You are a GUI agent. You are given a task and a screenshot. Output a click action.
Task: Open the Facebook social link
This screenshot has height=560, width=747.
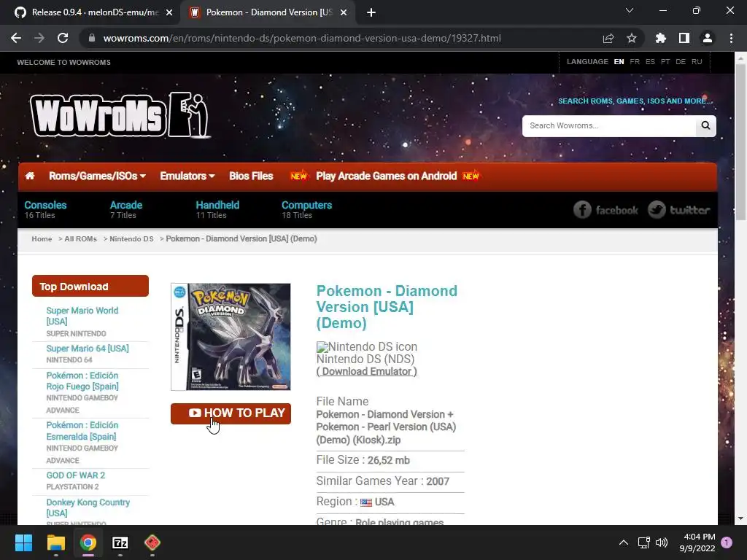[605, 210]
